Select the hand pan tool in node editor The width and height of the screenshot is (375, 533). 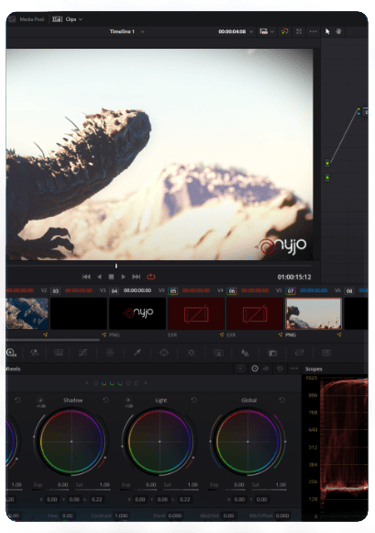(x=338, y=31)
